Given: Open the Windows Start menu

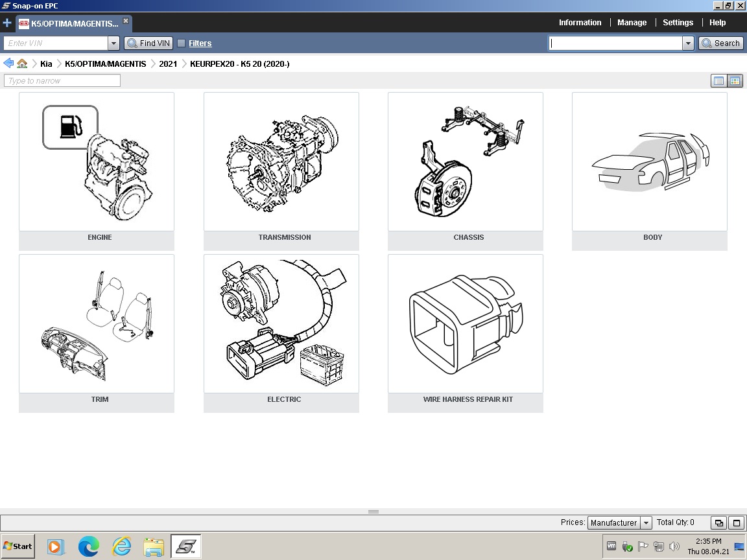Looking at the screenshot, I should pyautogui.click(x=18, y=546).
